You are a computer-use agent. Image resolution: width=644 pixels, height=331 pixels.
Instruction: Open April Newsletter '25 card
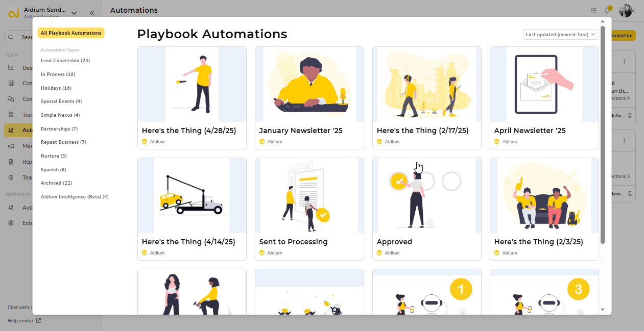point(544,98)
